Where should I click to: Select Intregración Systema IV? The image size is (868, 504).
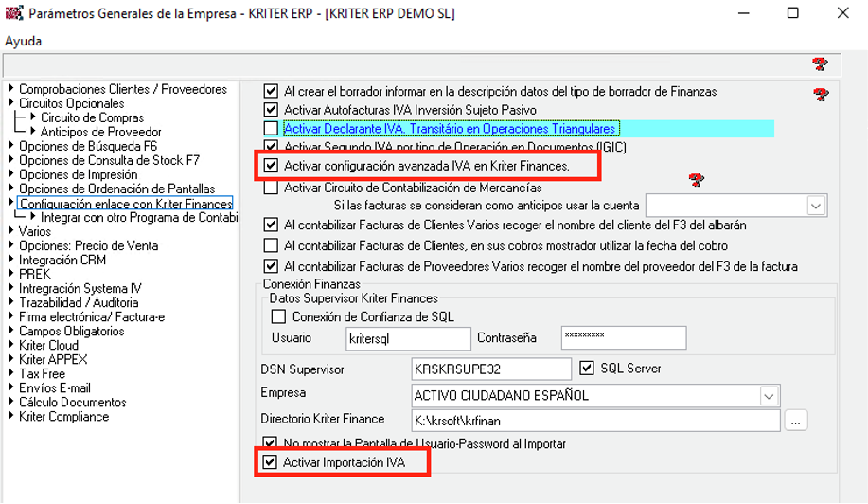coord(80,289)
